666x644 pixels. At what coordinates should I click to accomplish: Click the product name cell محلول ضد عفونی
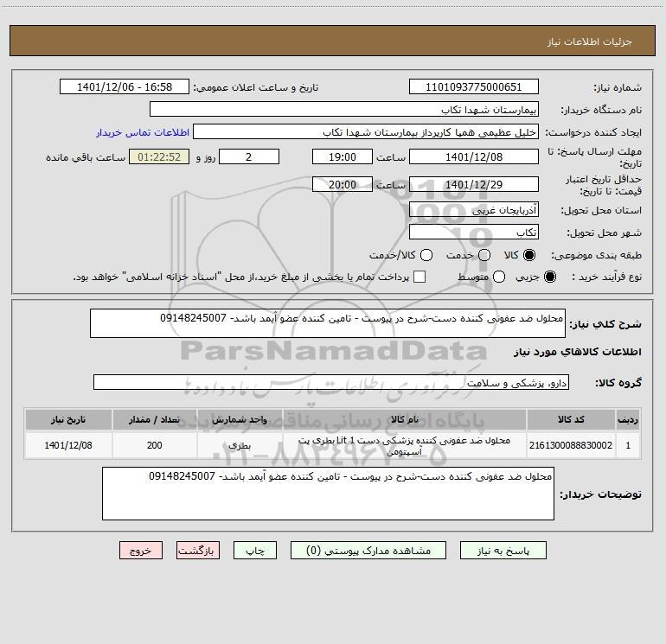click(x=405, y=445)
